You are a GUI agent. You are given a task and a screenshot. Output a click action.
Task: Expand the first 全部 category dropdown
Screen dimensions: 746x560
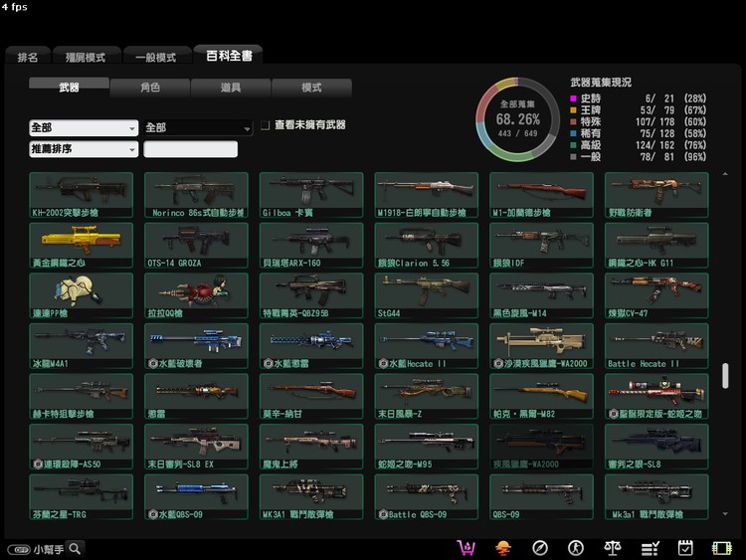click(x=84, y=127)
